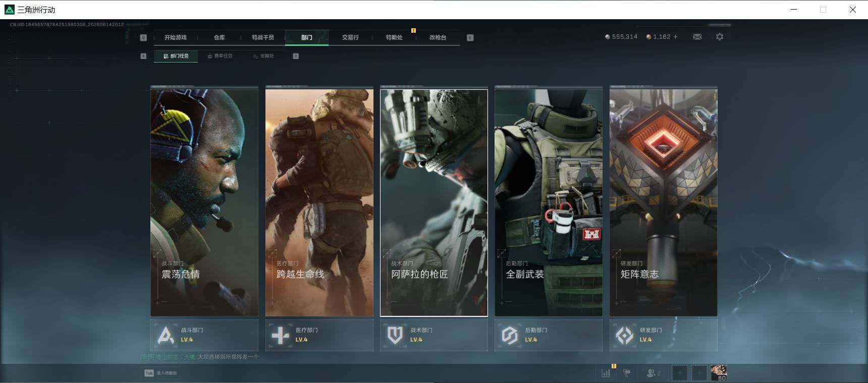
Task: Click the 三角洲行动 app logo in title bar
Action: tap(9, 10)
